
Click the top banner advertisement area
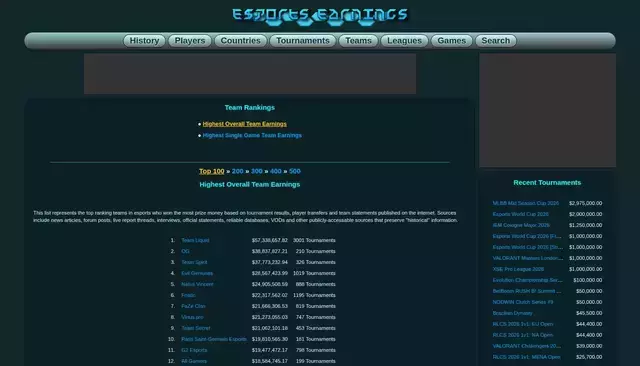pyautogui.click(x=250, y=74)
